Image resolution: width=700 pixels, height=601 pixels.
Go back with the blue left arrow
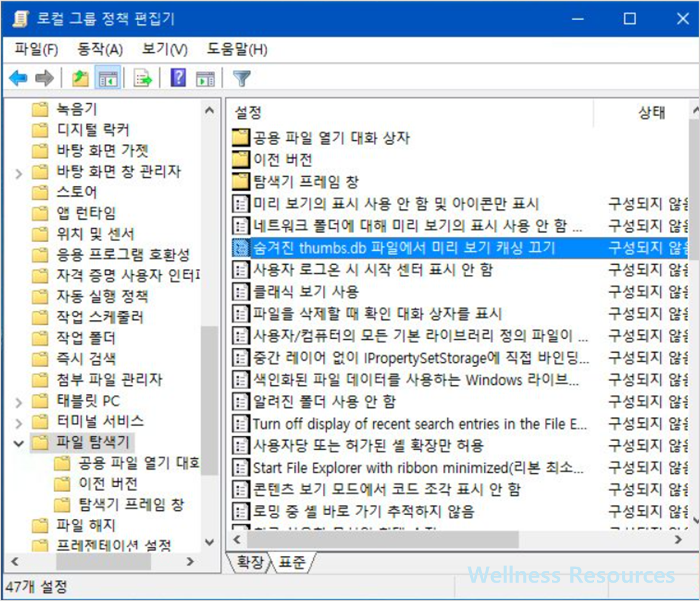click(x=18, y=79)
